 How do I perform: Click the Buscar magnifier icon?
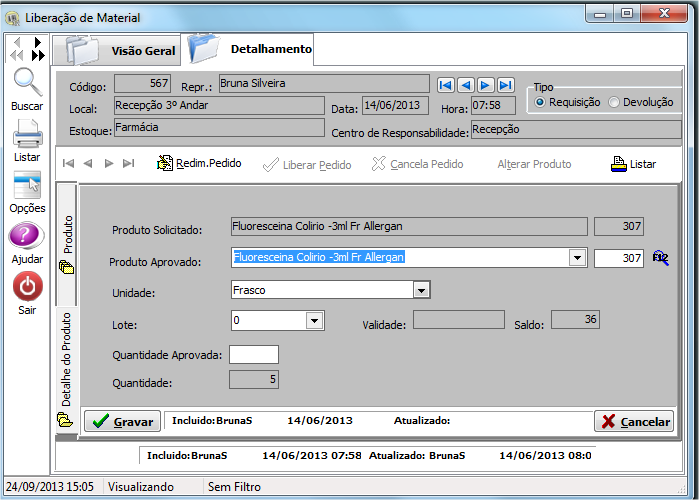(27, 85)
